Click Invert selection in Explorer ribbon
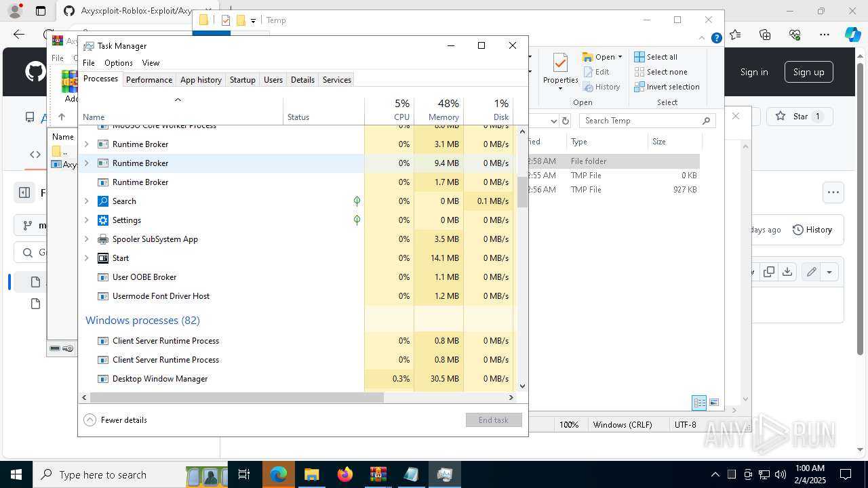The width and height of the screenshot is (868, 488). click(667, 87)
